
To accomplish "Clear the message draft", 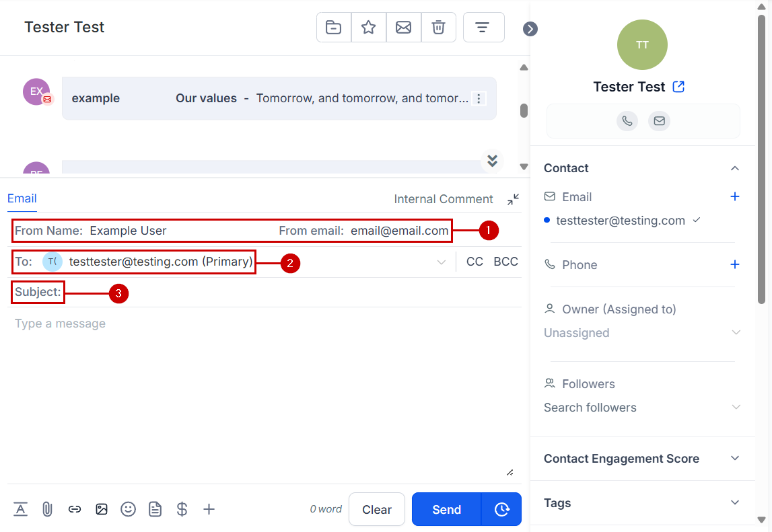I will tap(377, 509).
